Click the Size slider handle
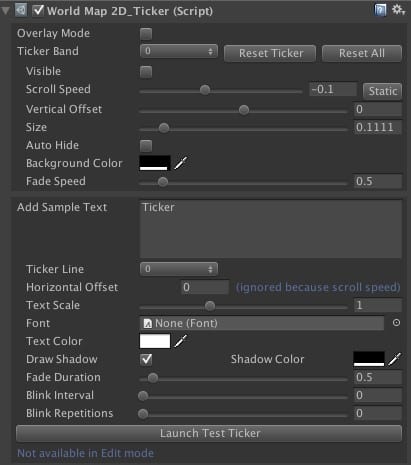This screenshot has height=465, width=411. click(164, 128)
